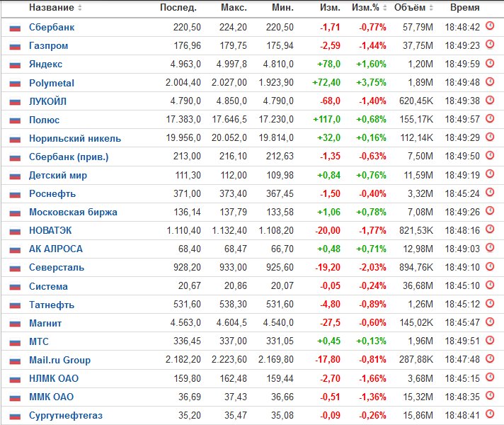Image resolution: width=504 pixels, height=425 pixels.
Task: Click the Russian flag icon beside Полюс
Action: click(15, 120)
